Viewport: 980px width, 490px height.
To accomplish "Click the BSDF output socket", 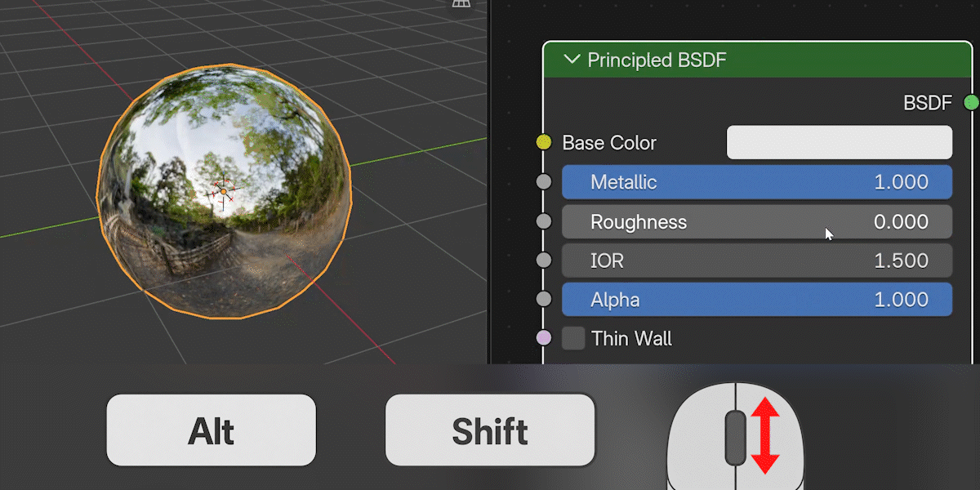I will click(971, 102).
